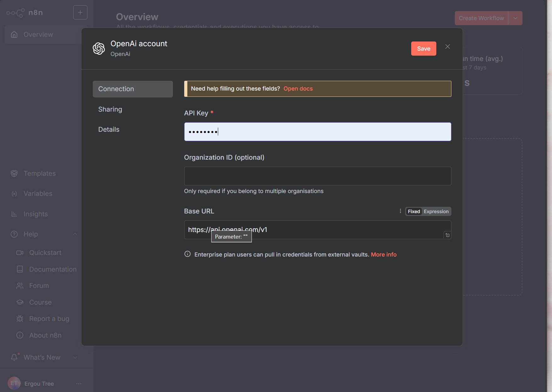Expand the What's New chevron
Viewport: 552px width, 392px height.
tap(75, 357)
